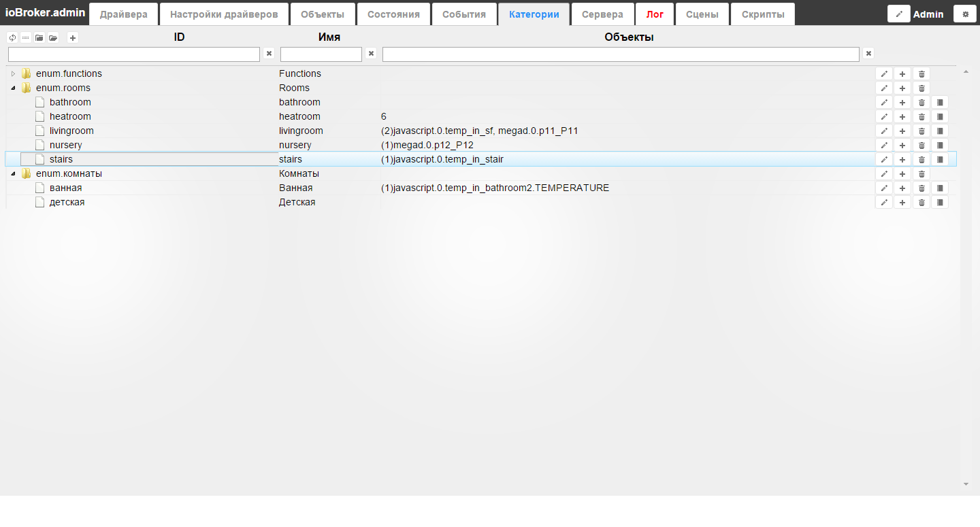Refresh the enum tree with the reload icon
Screen dimensions: 980x527
(12, 38)
